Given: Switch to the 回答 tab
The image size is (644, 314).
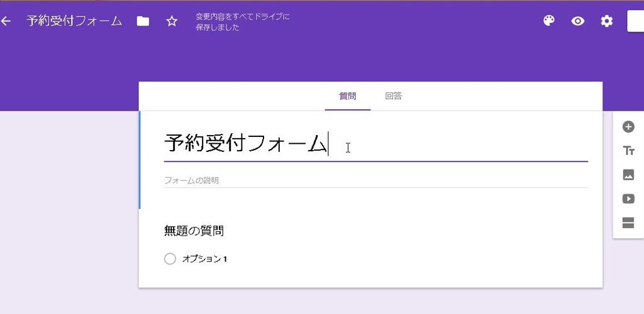Looking at the screenshot, I should click(x=394, y=96).
